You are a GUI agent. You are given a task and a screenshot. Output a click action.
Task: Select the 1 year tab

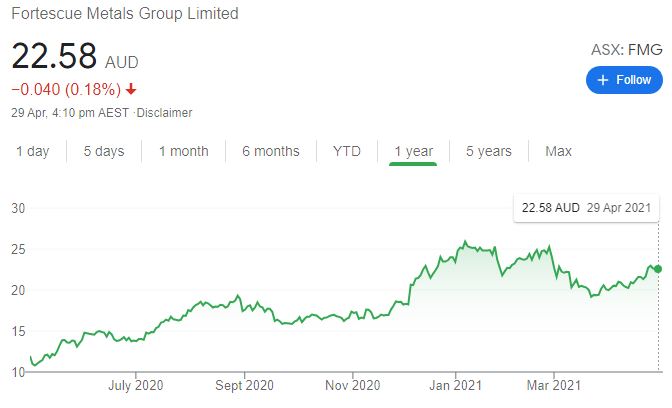click(x=413, y=151)
